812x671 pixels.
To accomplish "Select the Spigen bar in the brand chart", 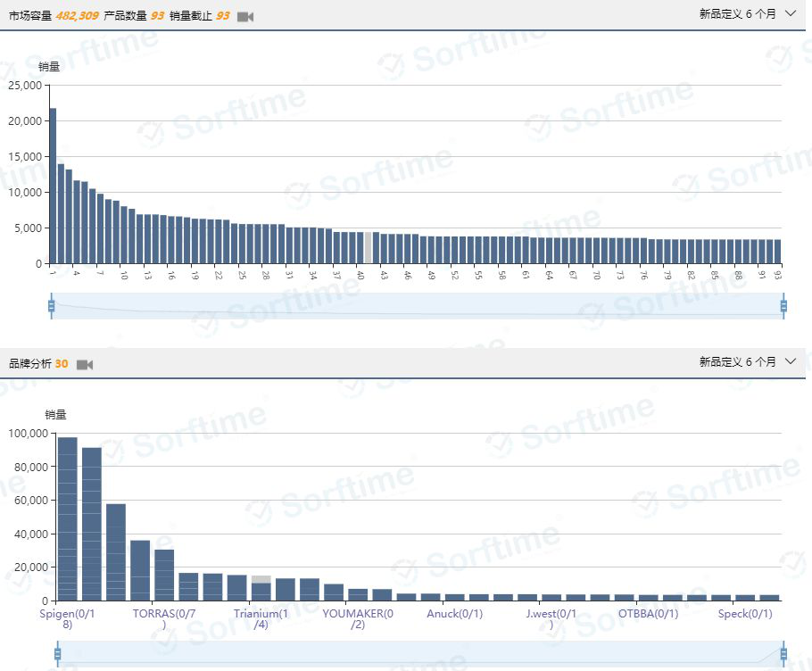I will (x=68, y=518).
